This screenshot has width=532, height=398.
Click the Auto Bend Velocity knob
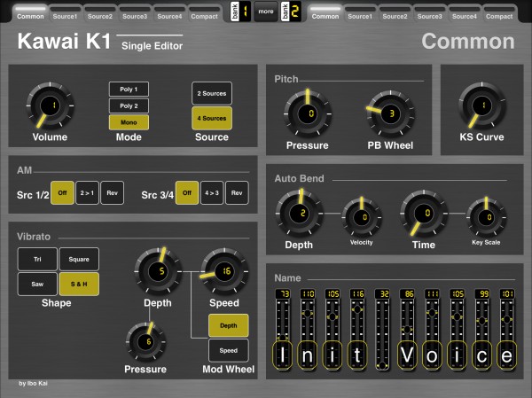(x=362, y=217)
